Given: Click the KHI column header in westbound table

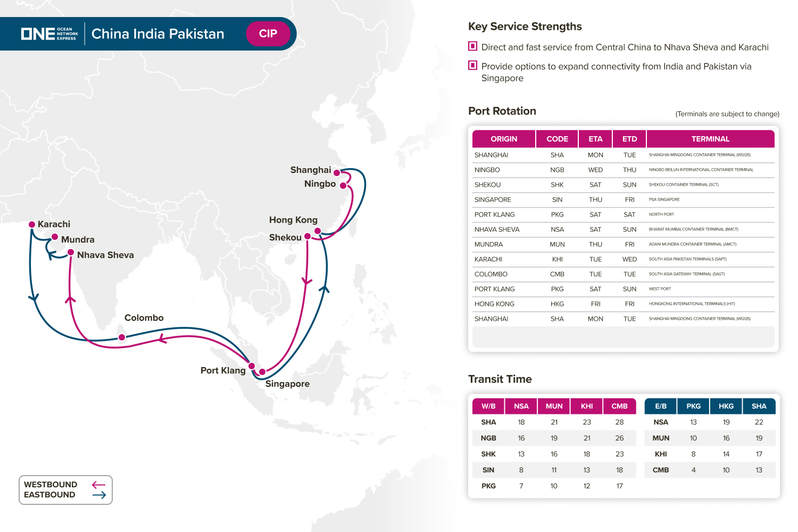Looking at the screenshot, I should (x=587, y=406).
